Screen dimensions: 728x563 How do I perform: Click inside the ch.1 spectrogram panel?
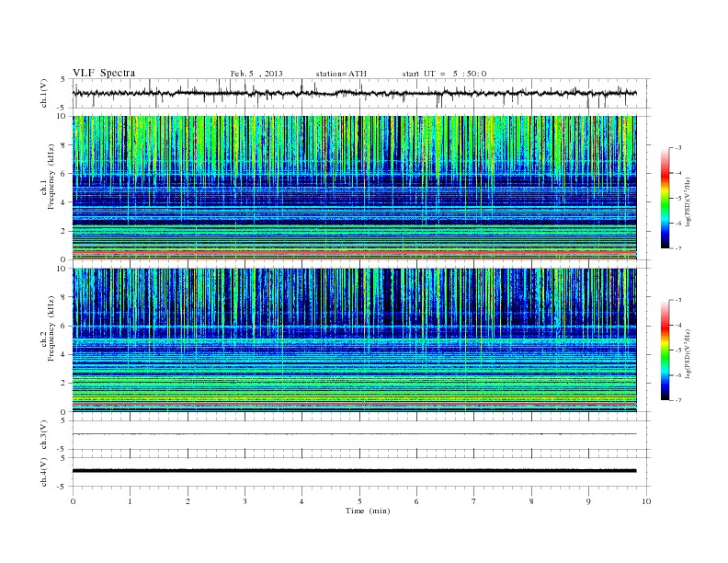coord(354,188)
